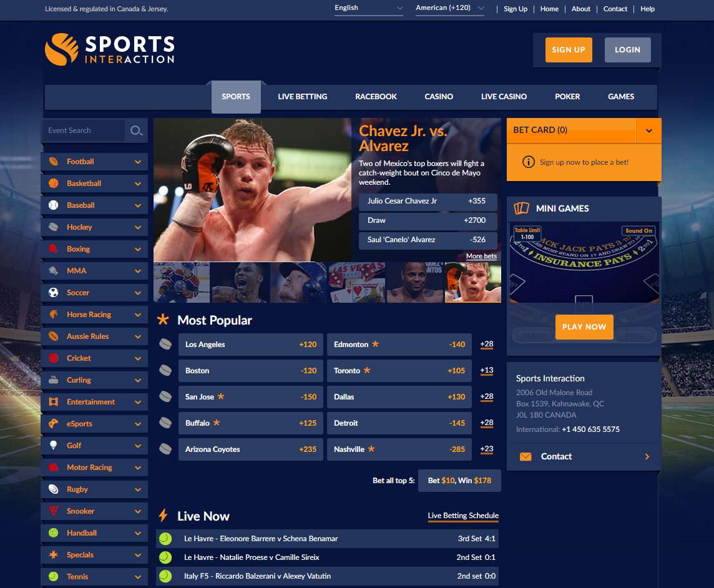Open the English language dropdown
This screenshot has height=588, width=714.
point(369,8)
